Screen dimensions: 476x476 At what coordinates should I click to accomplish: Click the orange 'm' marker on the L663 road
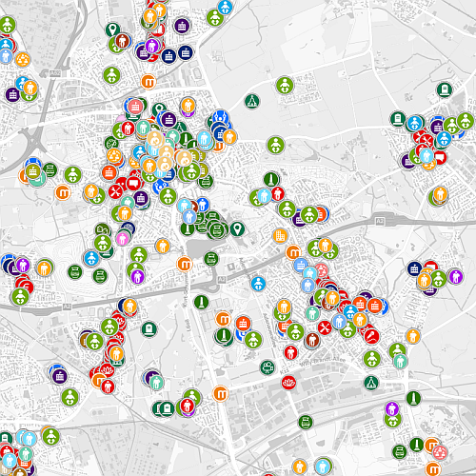pos(185,264)
